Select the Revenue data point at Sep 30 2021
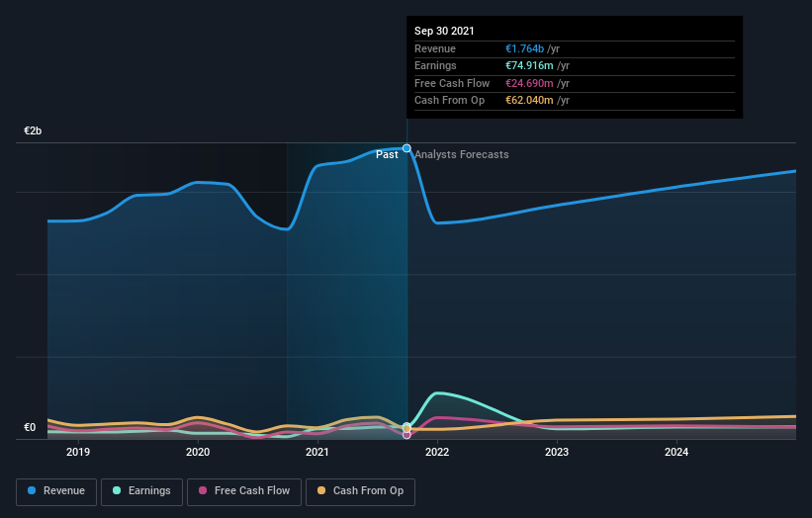Screen dimensions: 812x518 (407, 148)
